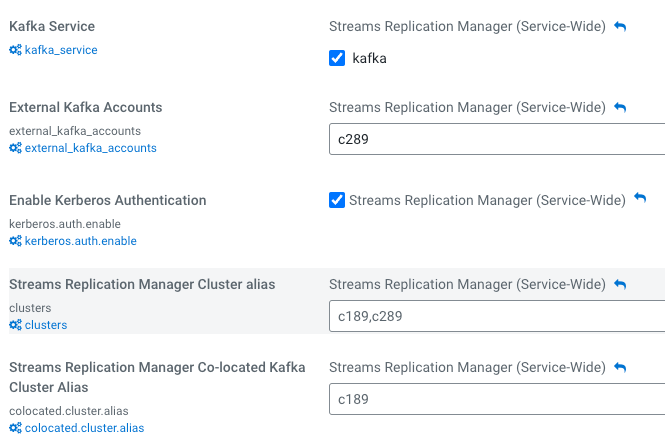
Task: Open the kafka_service link
Action: (61, 50)
